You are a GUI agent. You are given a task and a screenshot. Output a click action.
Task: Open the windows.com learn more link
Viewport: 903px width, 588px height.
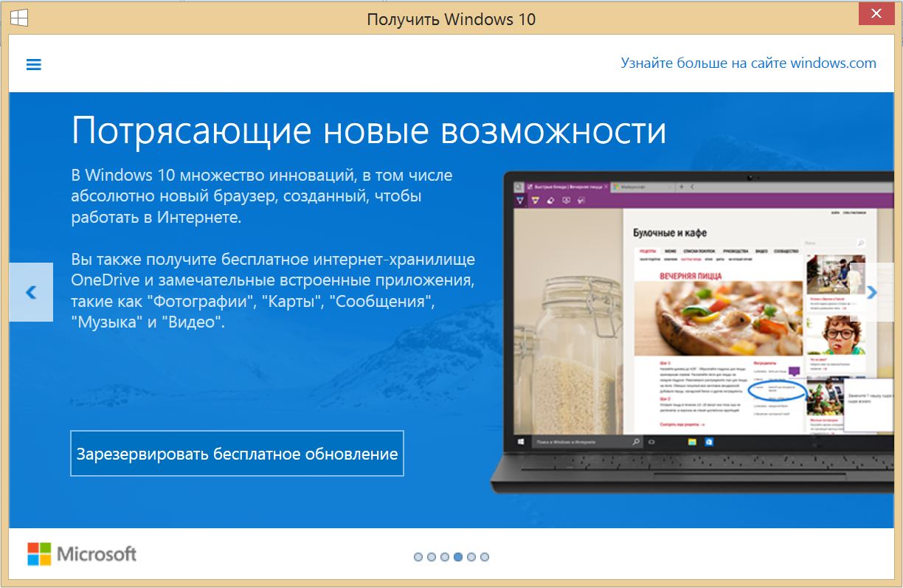click(748, 63)
